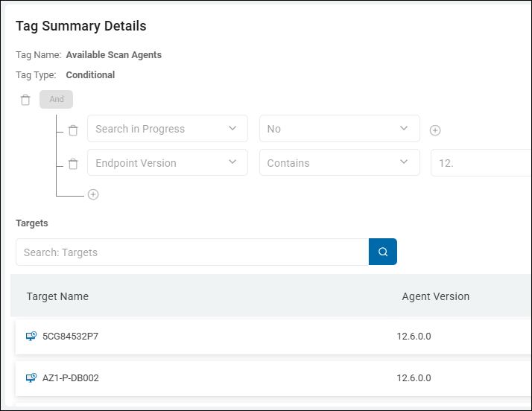This screenshot has height=411, width=532.
Task: Focus the Search: Targets field
Action: [x=191, y=252]
